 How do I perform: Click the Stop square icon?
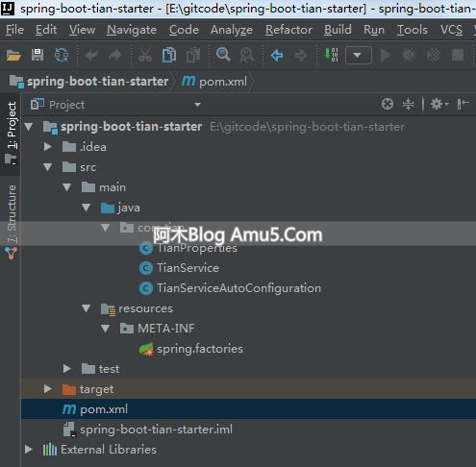coord(458,55)
